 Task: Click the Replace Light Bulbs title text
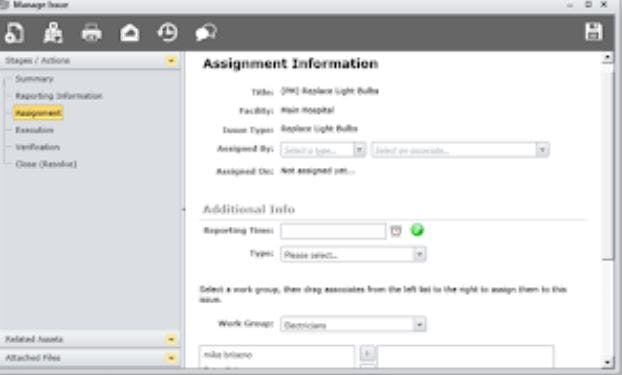(x=330, y=91)
